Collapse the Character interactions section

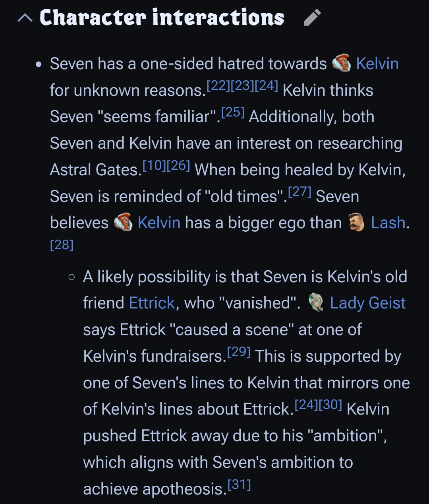25,18
